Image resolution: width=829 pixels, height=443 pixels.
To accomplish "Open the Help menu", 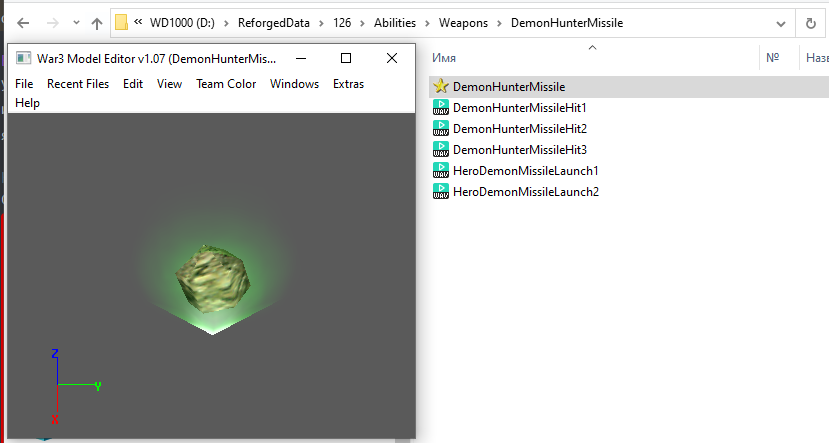I will (x=27, y=103).
